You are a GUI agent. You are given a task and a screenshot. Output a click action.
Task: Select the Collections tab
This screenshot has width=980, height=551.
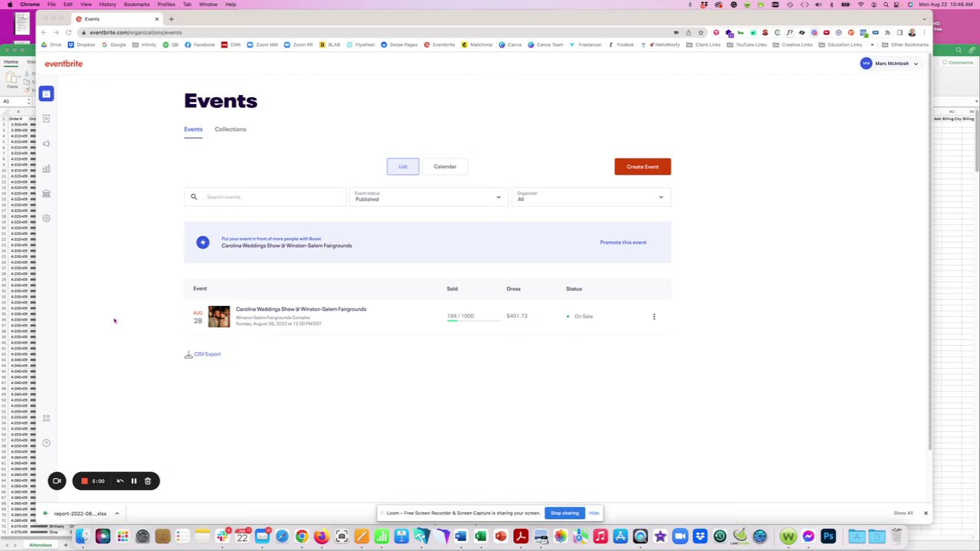tap(230, 129)
